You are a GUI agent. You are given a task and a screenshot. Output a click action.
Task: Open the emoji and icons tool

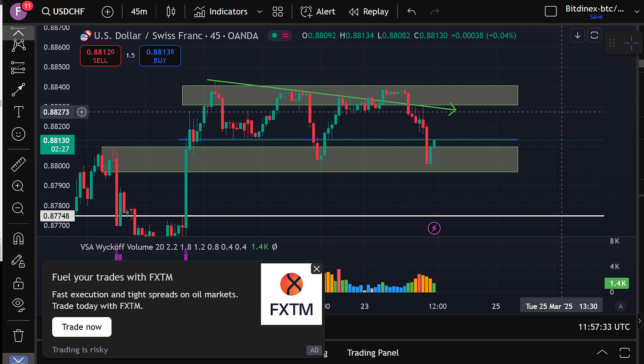pyautogui.click(x=19, y=135)
